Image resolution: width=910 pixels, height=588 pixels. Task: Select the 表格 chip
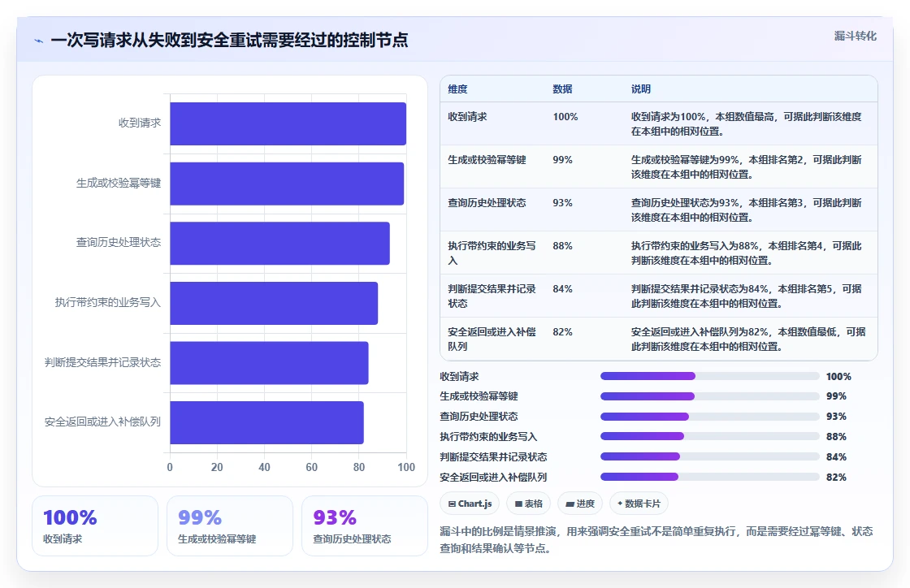coord(529,504)
